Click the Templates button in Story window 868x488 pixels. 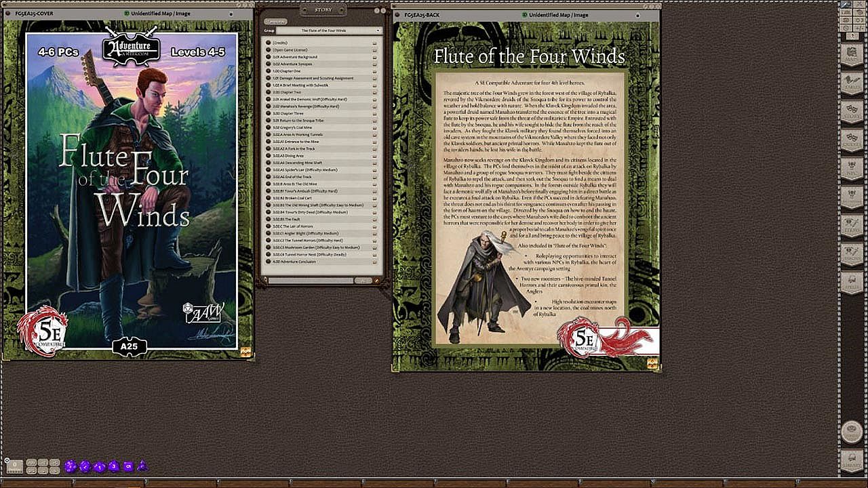pyautogui.click(x=274, y=22)
